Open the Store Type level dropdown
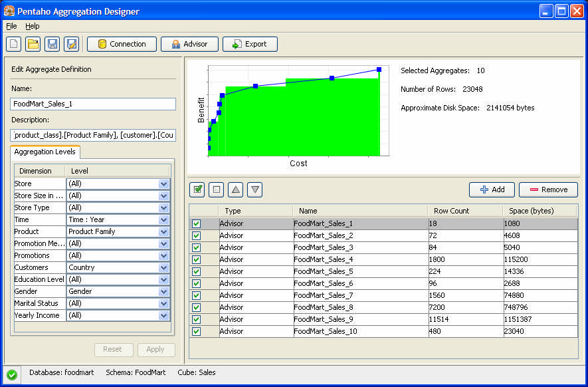The width and height of the screenshot is (588, 387). [163, 208]
